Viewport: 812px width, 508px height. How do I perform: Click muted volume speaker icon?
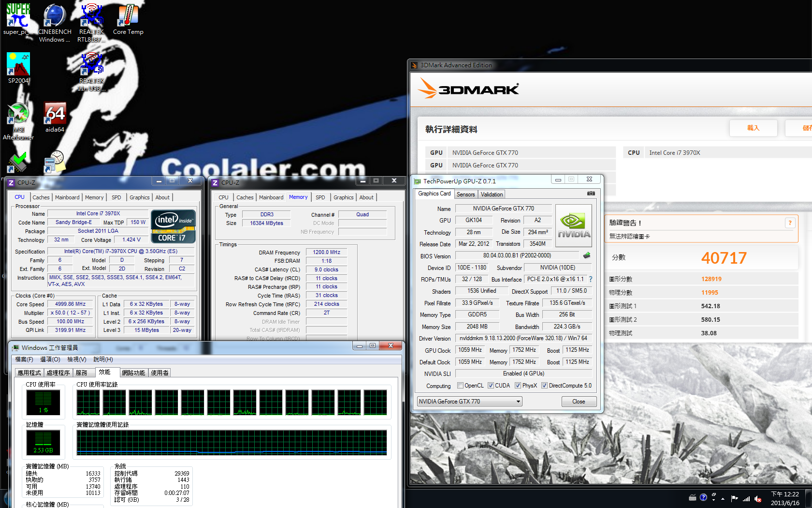click(x=758, y=499)
